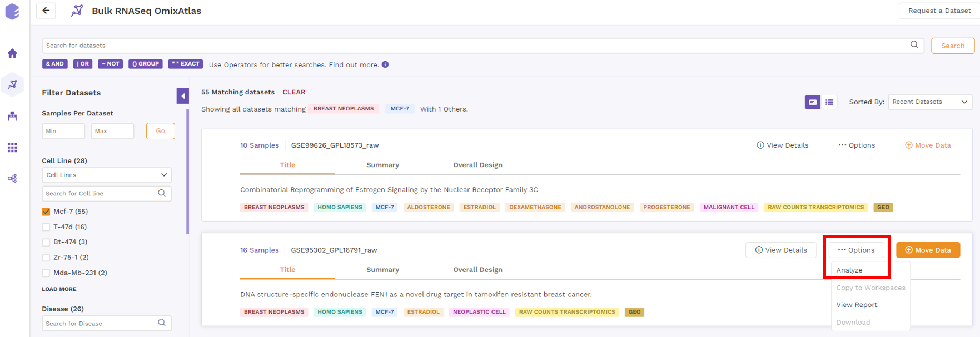This screenshot has height=337, width=980.
Task: Choose Copy to Workspaces menu entry
Action: pyautogui.click(x=870, y=288)
